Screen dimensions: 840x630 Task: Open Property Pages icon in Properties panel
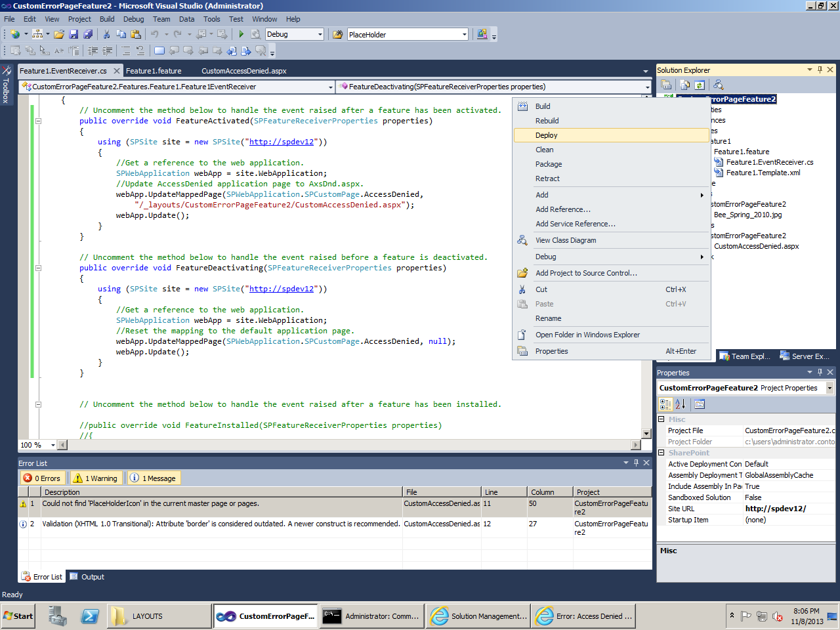[x=700, y=404]
